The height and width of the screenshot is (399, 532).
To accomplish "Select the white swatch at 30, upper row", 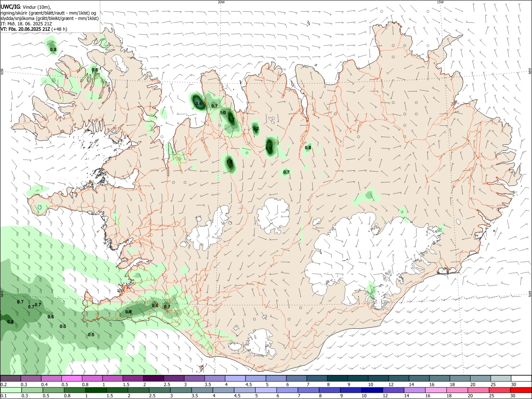I will coord(521,378).
